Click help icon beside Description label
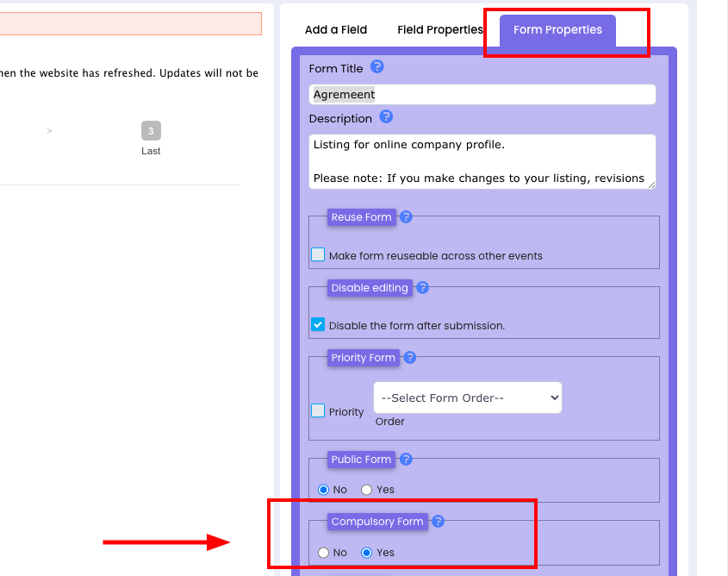This screenshot has width=728, height=576. click(x=386, y=116)
